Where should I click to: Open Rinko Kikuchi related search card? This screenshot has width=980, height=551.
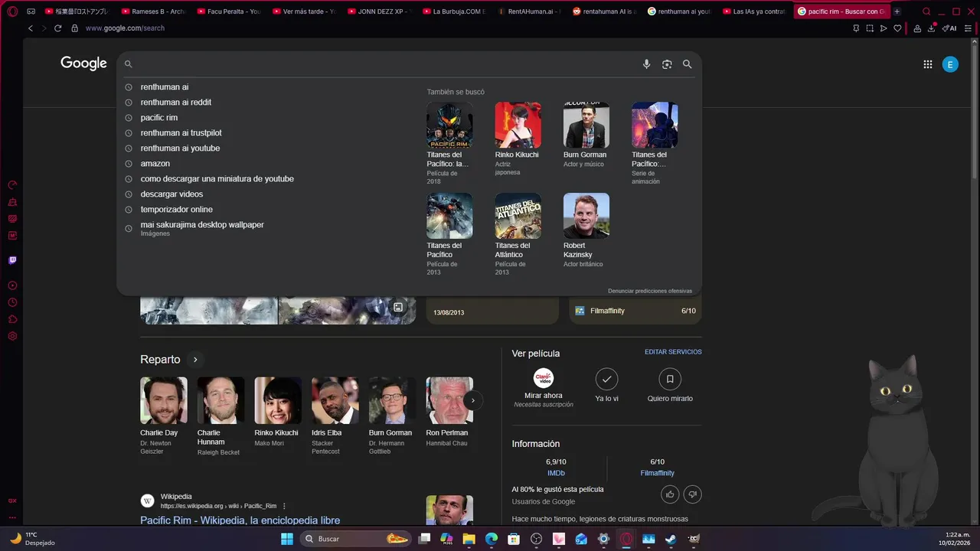tap(518, 139)
